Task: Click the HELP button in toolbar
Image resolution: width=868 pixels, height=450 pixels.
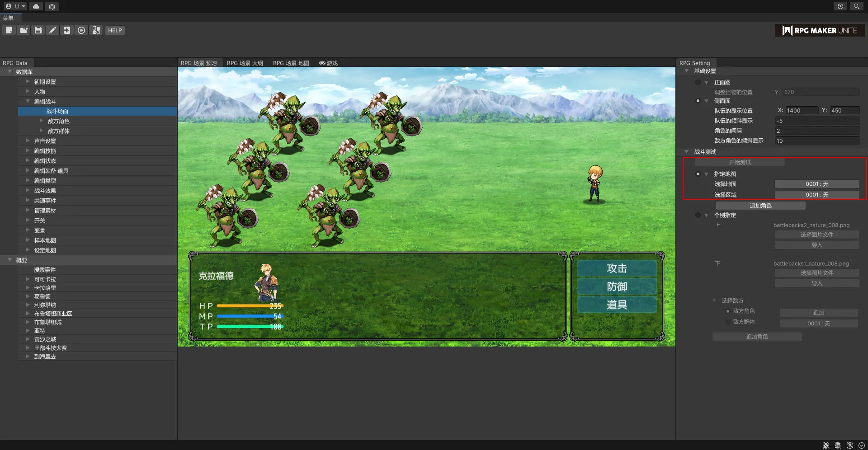Action: click(115, 30)
